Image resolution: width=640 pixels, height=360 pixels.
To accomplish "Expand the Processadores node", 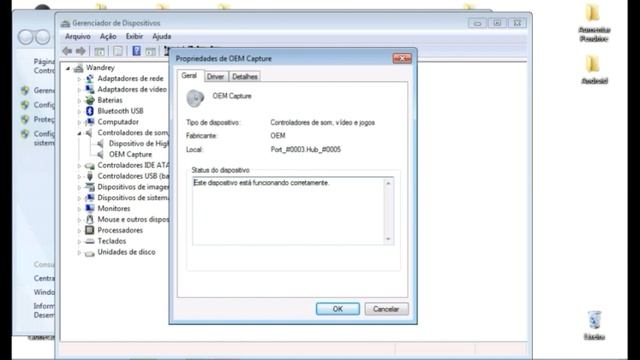I will pos(79,230).
